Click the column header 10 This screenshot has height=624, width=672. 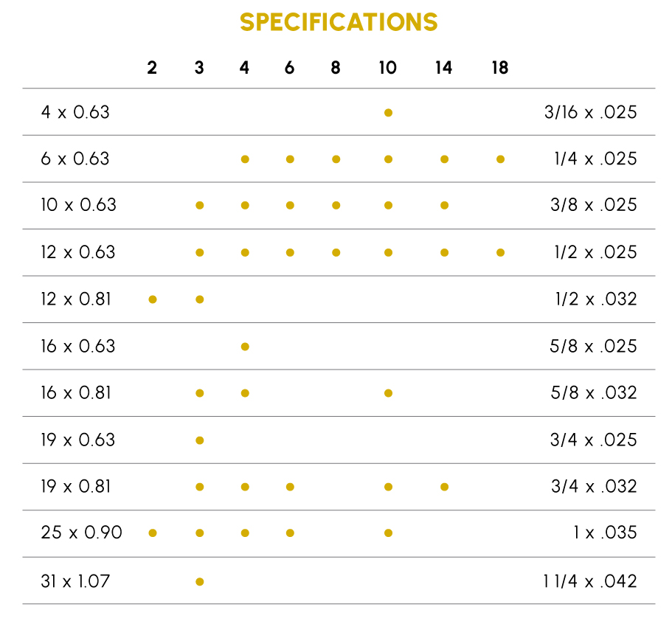point(388,69)
